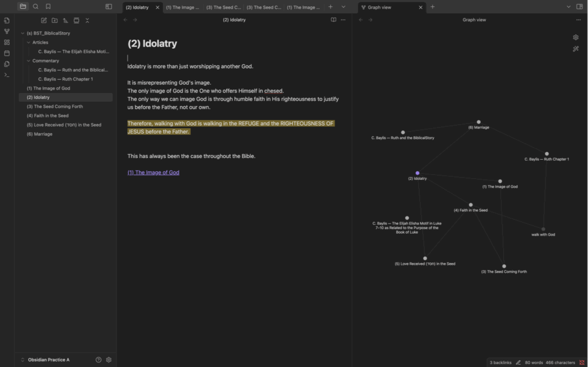Open graph settings gear in Graph view
Screen dimensions: 588x367
575,37
